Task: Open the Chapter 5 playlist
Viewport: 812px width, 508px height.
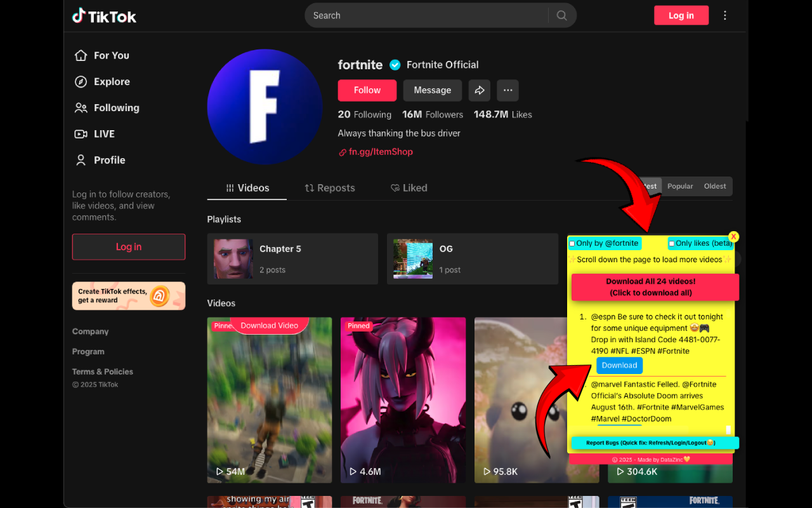Action: (x=292, y=259)
